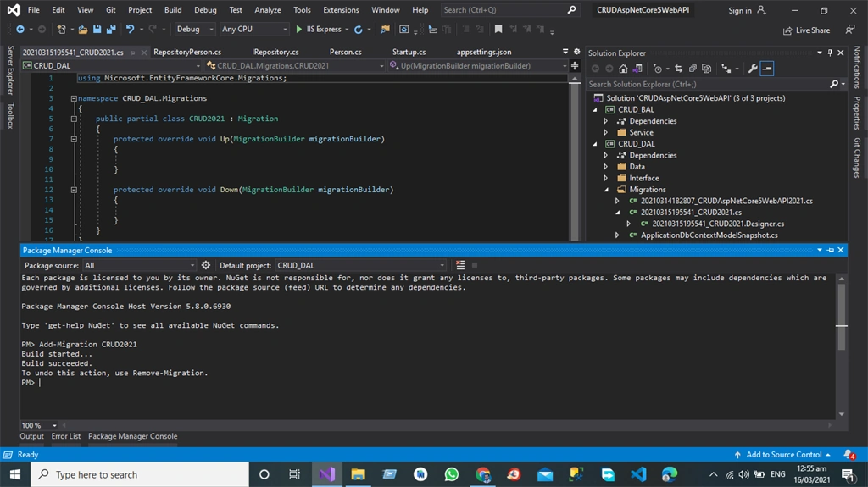The width and height of the screenshot is (868, 487).
Task: Click the Find in Files toolbar icon
Action: click(385, 30)
